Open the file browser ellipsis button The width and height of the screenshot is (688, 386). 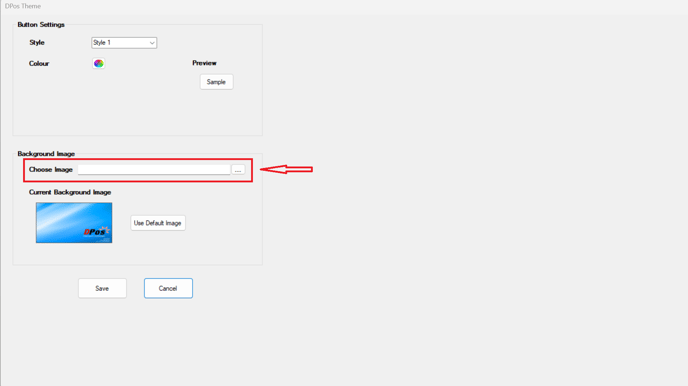pyautogui.click(x=238, y=170)
